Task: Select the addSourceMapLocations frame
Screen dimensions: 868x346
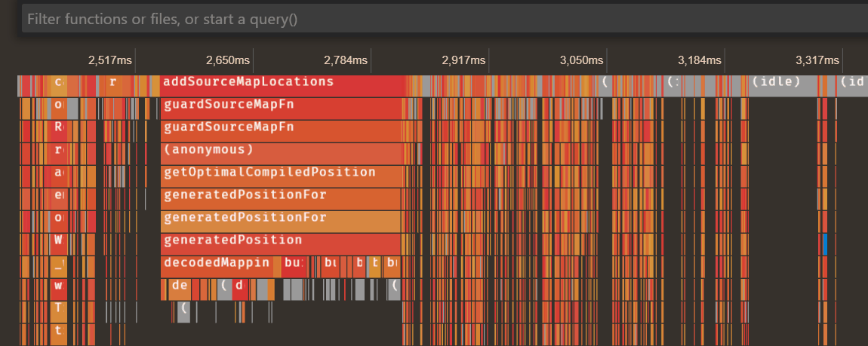Action: (x=281, y=82)
